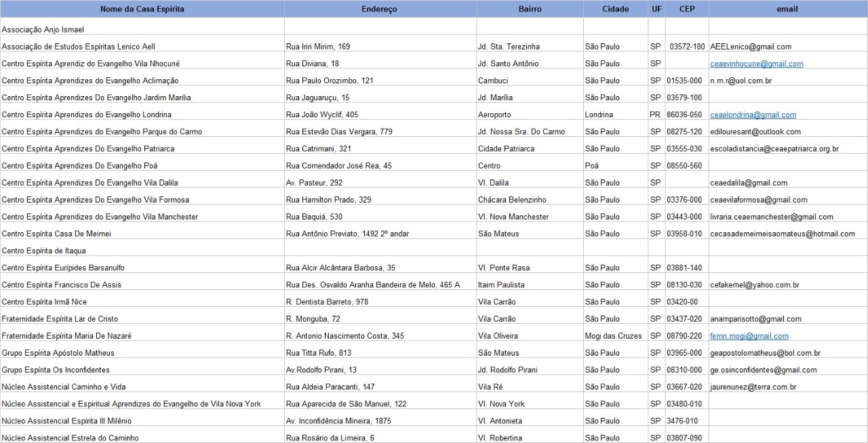Image resolution: width=868 pixels, height=443 pixels.
Task: Click the 'CEP' column header
Action: (x=686, y=9)
